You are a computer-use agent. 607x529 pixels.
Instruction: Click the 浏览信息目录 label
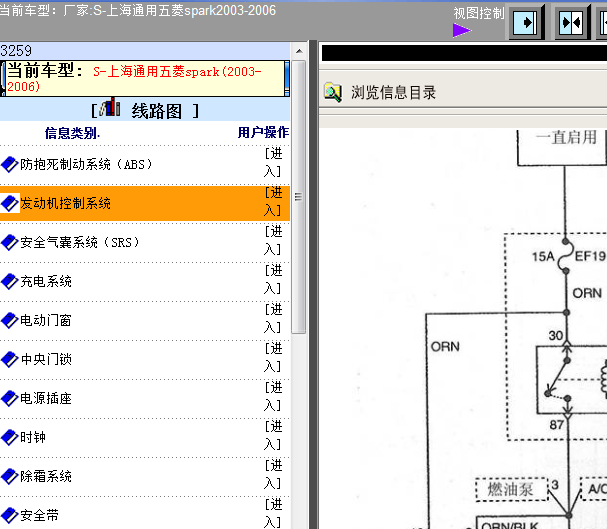click(393, 93)
